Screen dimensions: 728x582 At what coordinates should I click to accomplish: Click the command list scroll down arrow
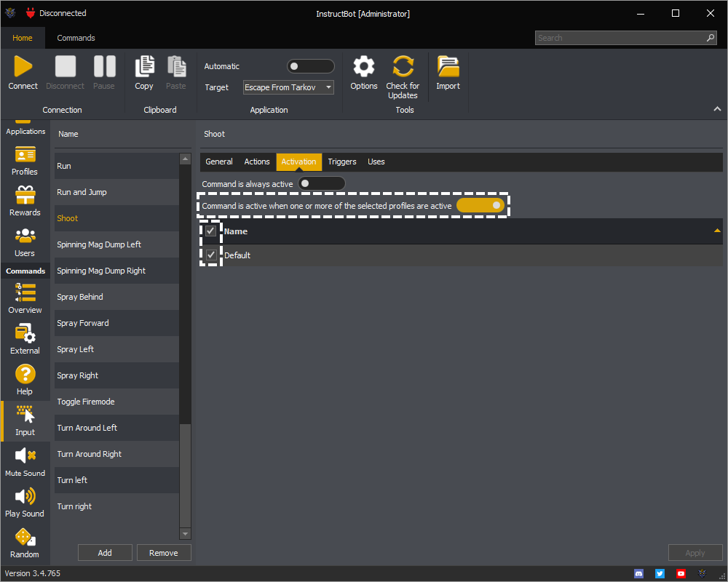[185, 534]
